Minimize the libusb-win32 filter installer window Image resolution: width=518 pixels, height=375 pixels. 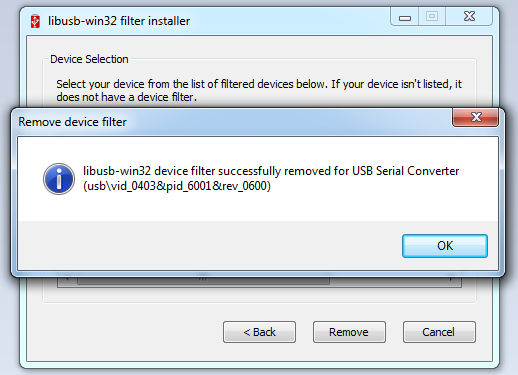(405, 17)
